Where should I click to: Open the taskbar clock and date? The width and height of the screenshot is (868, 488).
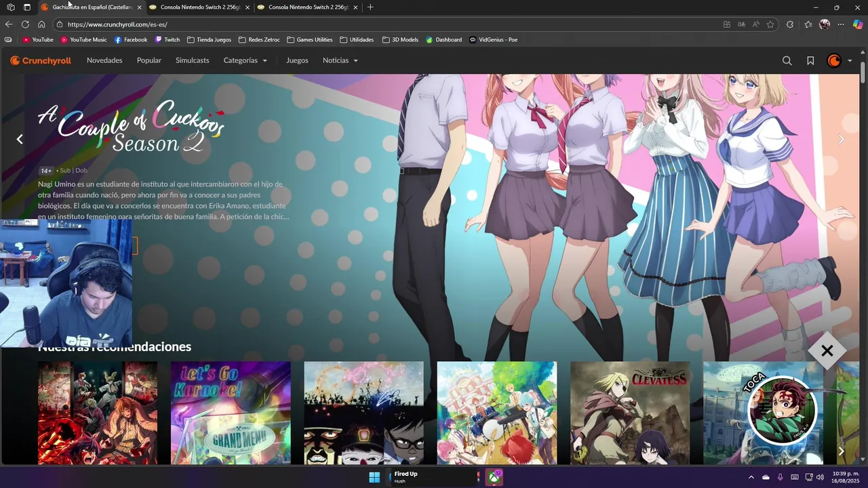[x=845, y=477]
